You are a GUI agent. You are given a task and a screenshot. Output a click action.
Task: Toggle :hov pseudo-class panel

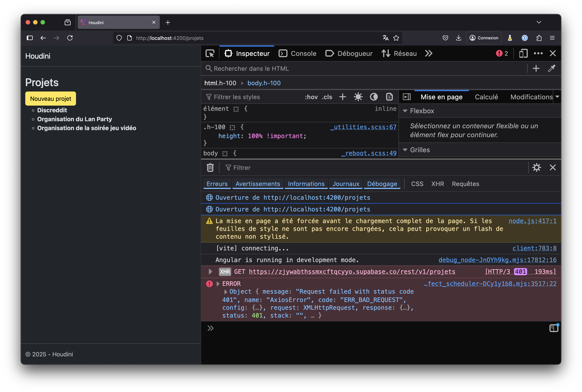311,97
